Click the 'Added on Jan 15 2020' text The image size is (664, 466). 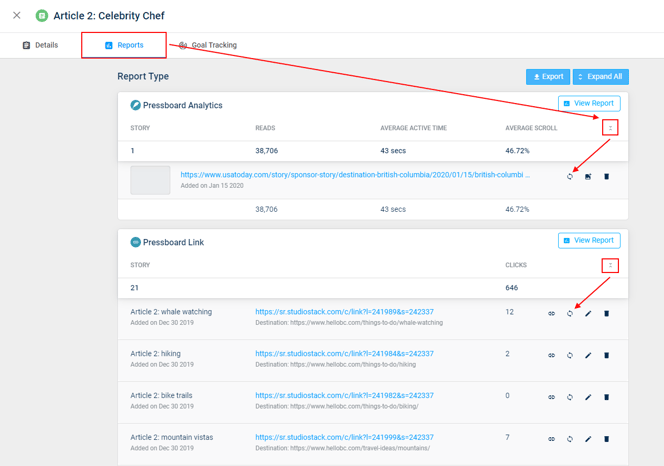[212, 186]
